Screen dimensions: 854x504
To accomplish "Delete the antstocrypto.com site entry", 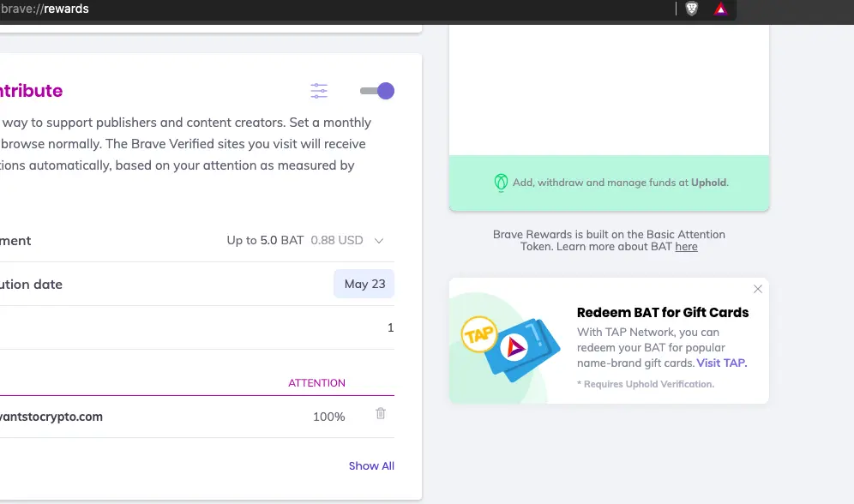I will pos(381,414).
